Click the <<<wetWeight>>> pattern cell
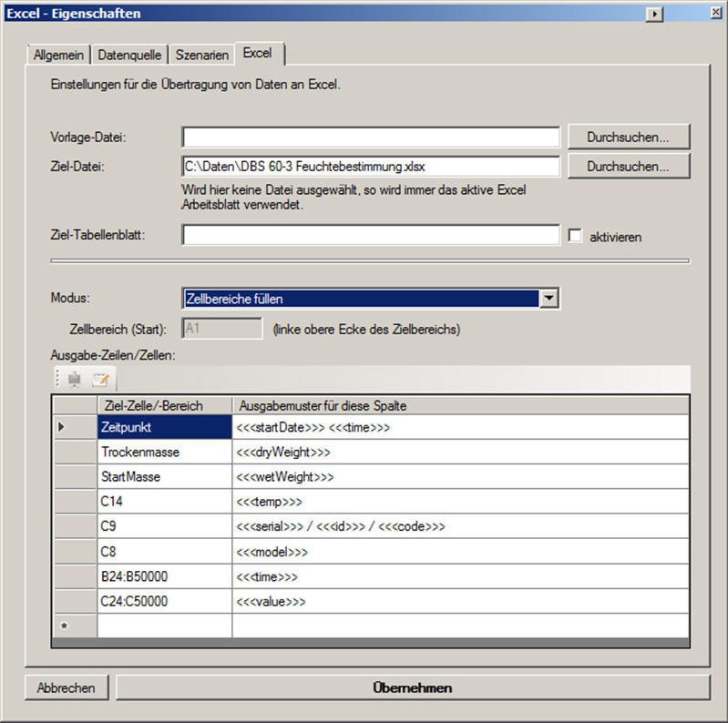The height and width of the screenshot is (723, 728). click(460, 476)
